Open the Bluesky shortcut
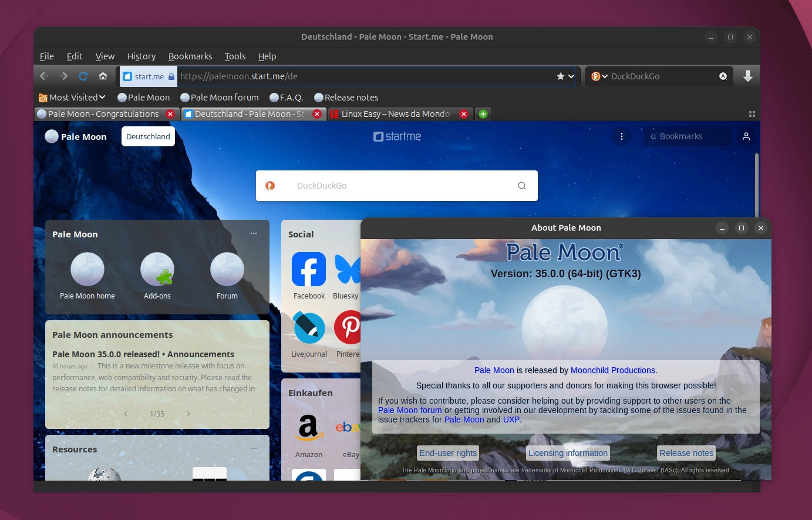Viewport: 812px width, 520px height. pyautogui.click(x=347, y=269)
